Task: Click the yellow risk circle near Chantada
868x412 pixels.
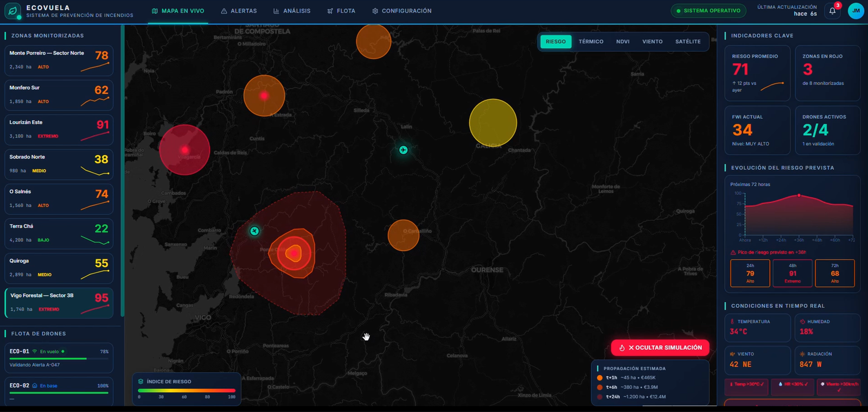Action: [493, 123]
